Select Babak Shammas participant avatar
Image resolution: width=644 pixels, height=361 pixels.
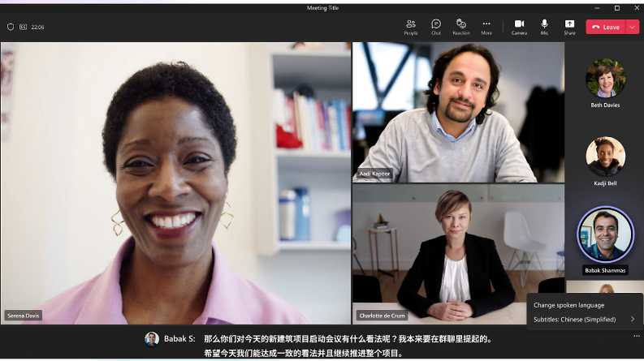tap(605, 234)
